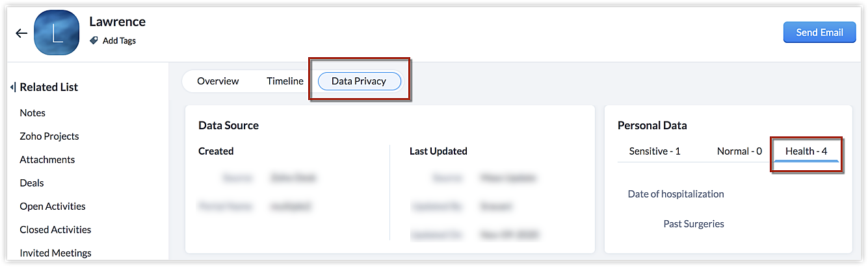Switch to the Overview tab
This screenshot has height=267, width=868.
218,81
